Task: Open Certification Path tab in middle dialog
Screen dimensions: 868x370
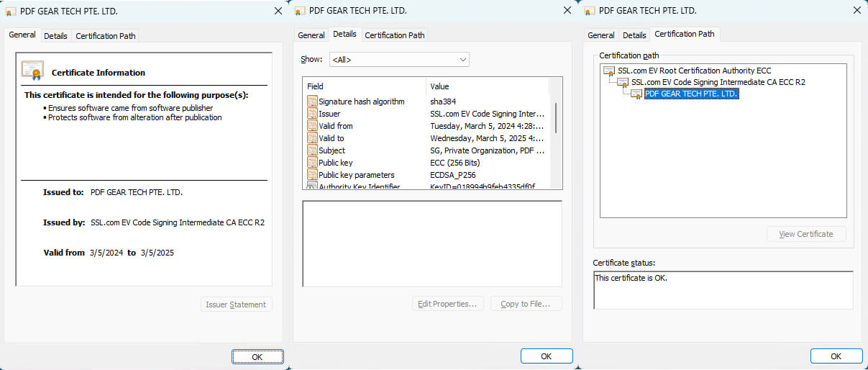Action: (395, 35)
